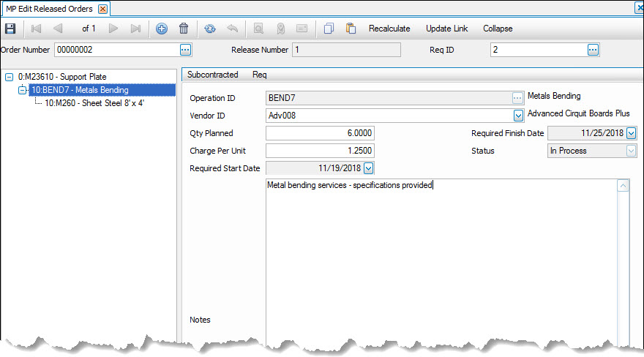Click the Copy icon in toolbar
Viewport: 644px width, 357px height.
tap(329, 29)
